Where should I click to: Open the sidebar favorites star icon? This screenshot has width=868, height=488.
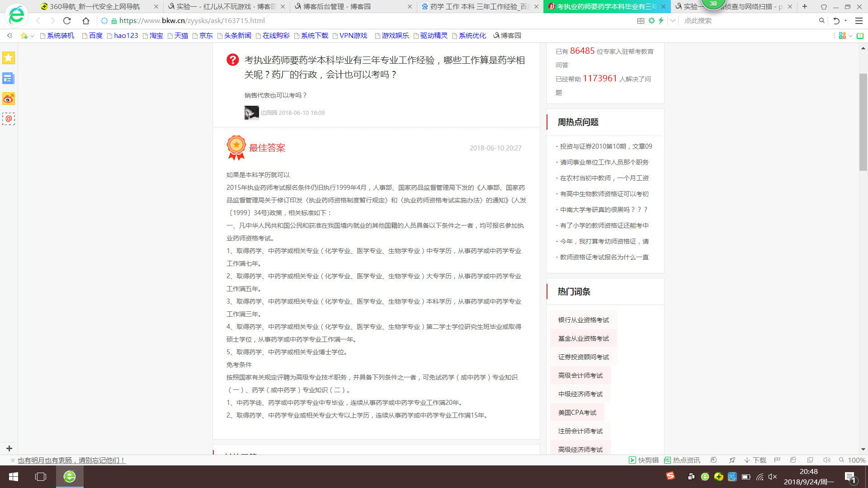(x=9, y=58)
